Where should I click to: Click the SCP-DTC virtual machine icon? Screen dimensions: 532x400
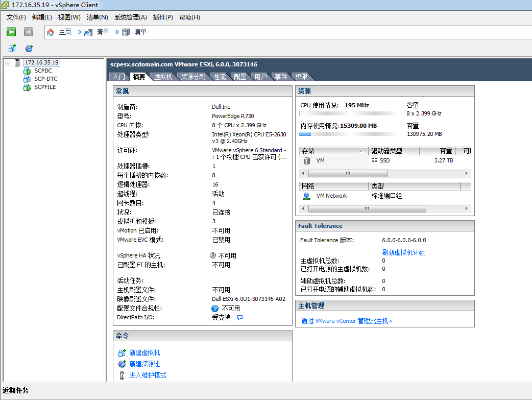point(27,79)
